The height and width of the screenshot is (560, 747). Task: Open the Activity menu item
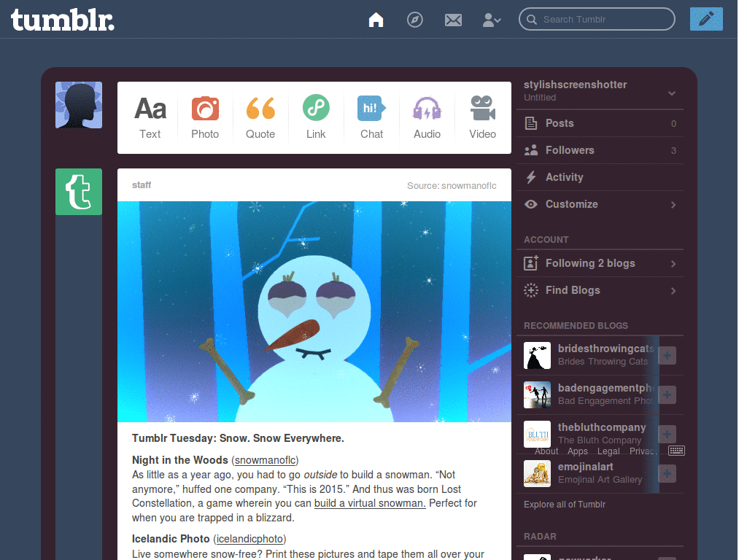pyautogui.click(x=600, y=177)
